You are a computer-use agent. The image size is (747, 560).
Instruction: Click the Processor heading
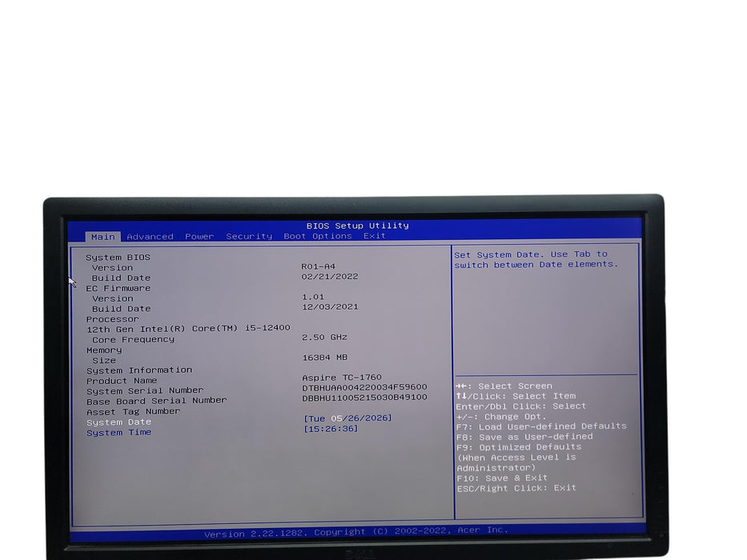(x=112, y=319)
